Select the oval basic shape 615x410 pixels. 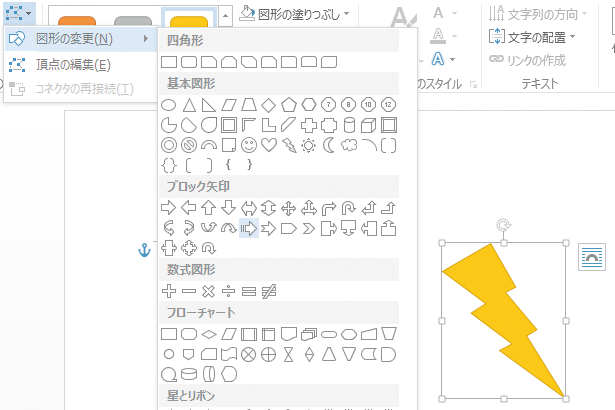click(169, 105)
